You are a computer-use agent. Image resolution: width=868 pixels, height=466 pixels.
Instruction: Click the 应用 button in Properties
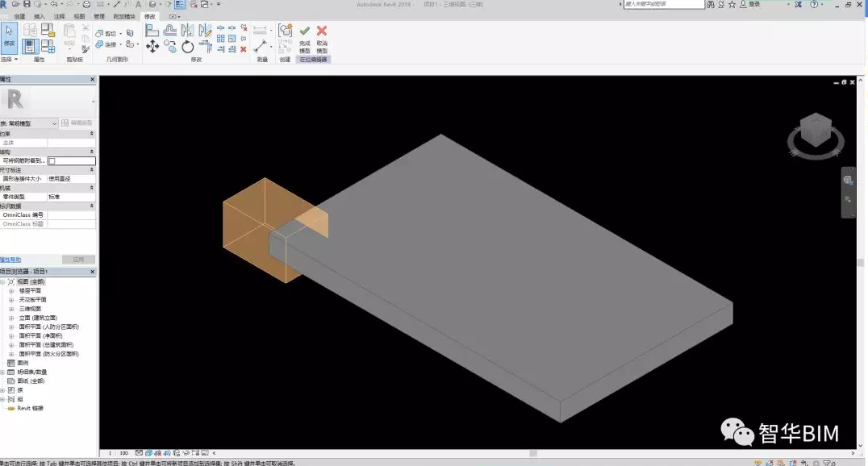[78, 260]
